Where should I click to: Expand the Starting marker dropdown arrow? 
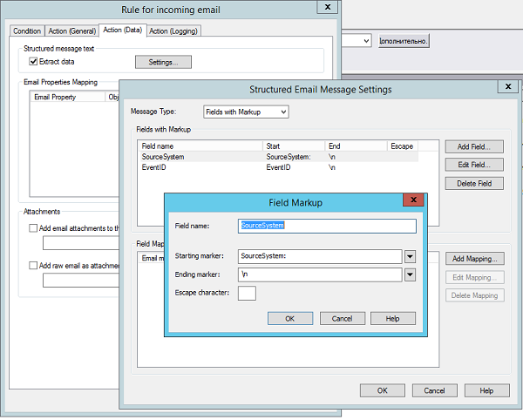tap(410, 257)
